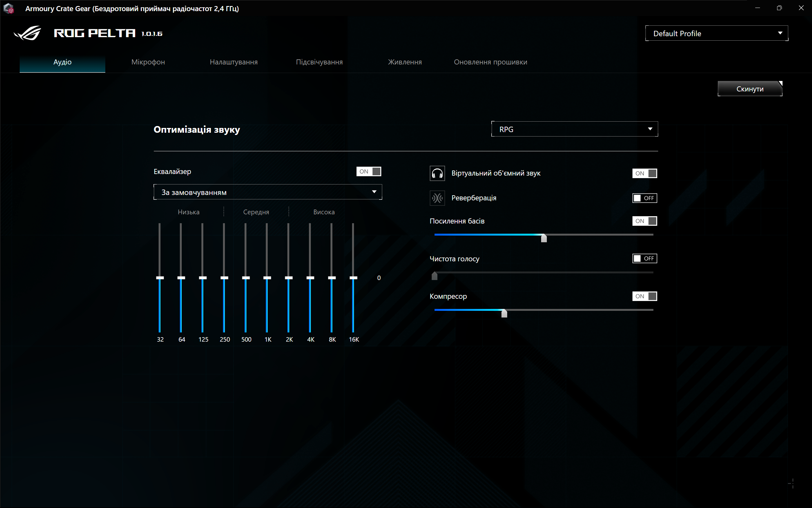Image resolution: width=812 pixels, height=508 pixels.
Task: Click the reverberation sound waves icon
Action: pyautogui.click(x=437, y=198)
